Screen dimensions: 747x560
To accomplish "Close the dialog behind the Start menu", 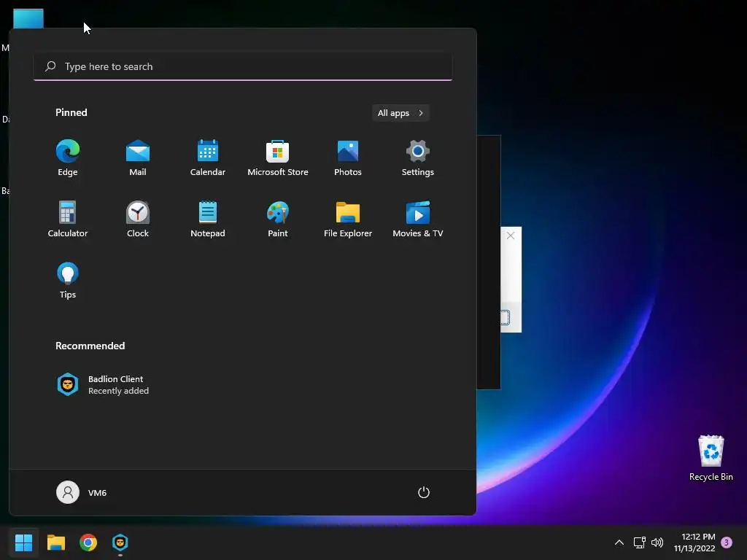I will 510,236.
